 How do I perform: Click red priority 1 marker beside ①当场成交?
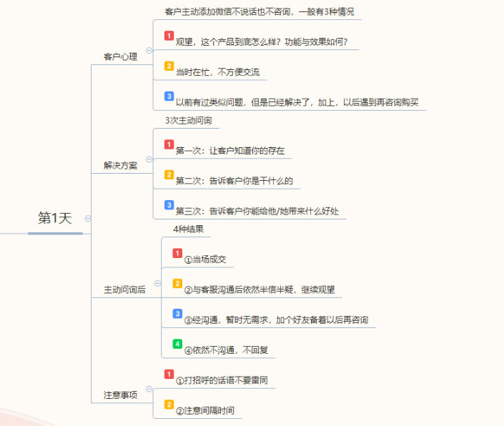[x=177, y=253]
